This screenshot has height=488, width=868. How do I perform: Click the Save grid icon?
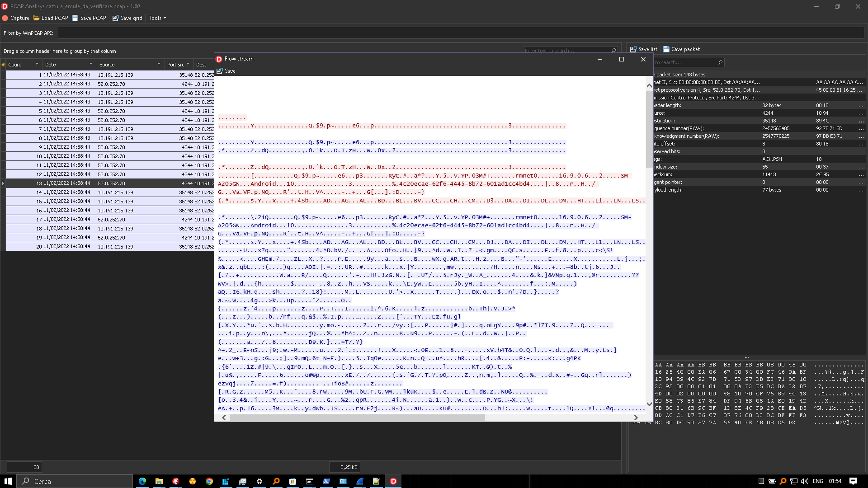[115, 18]
